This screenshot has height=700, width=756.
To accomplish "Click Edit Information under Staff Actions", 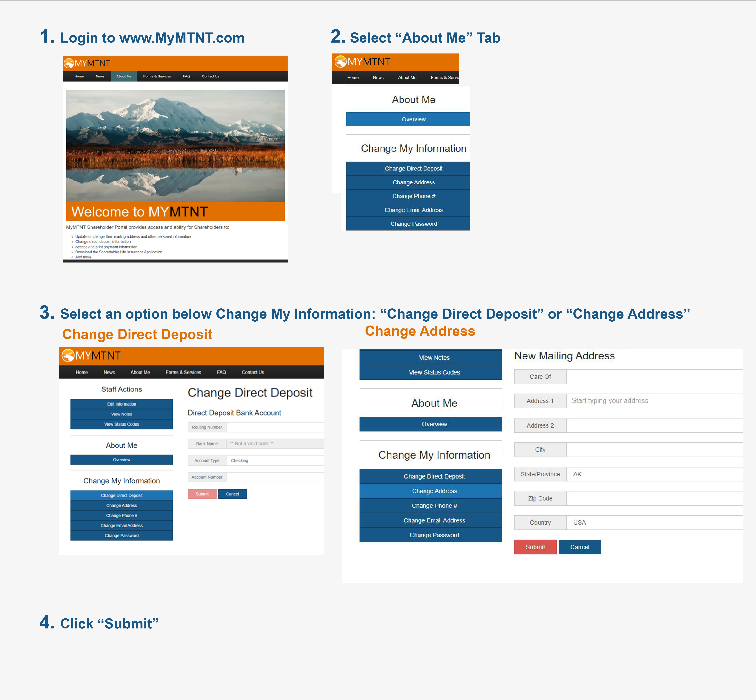I will pyautogui.click(x=122, y=404).
